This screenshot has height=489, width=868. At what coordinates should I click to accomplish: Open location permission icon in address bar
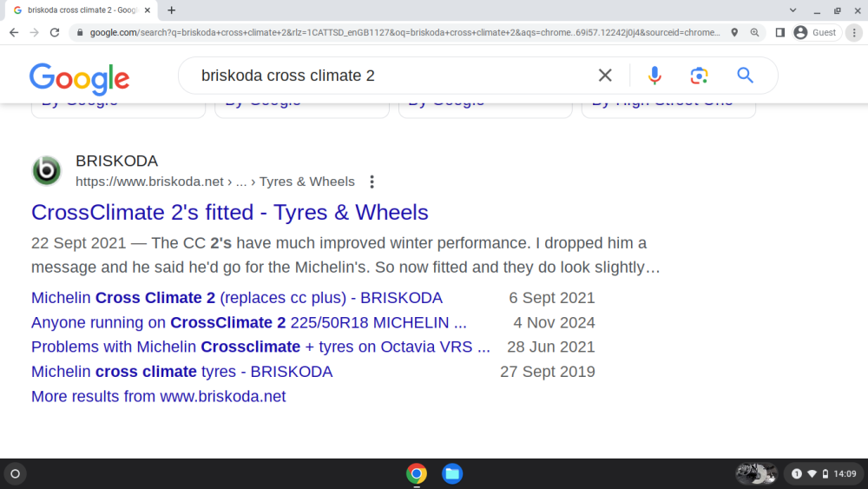tap(734, 33)
